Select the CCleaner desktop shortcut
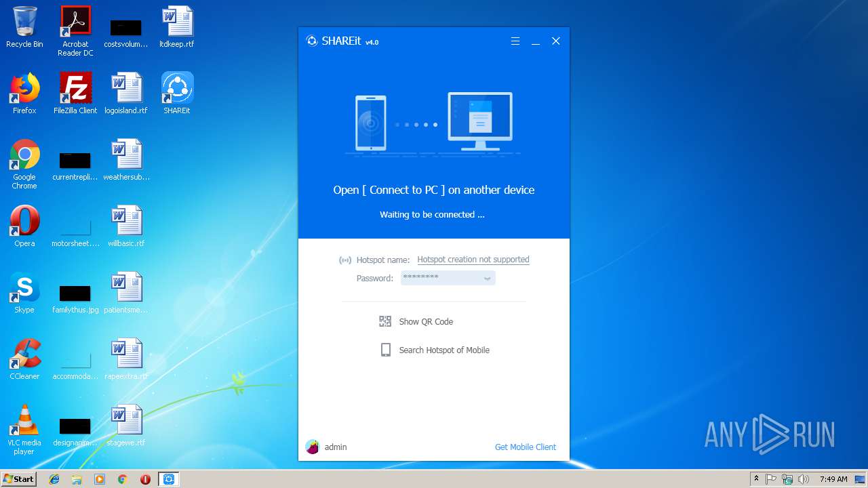Viewport: 868px width, 488px height. click(24, 359)
